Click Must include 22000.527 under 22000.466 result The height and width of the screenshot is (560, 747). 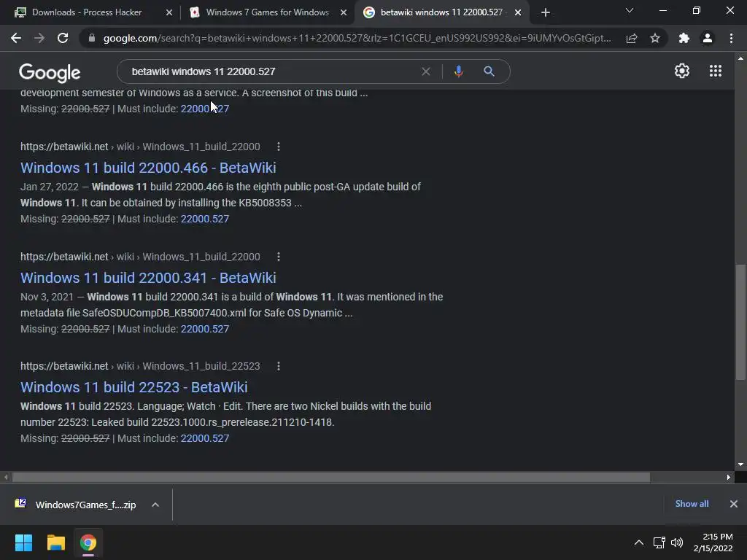pos(205,219)
